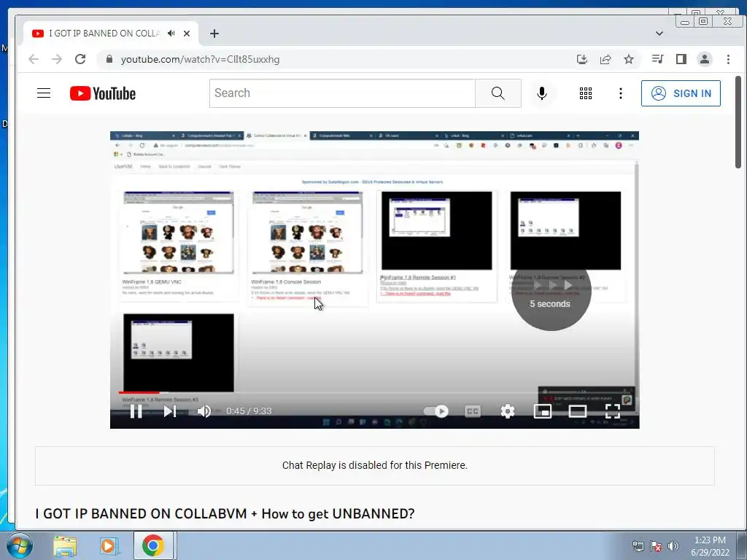This screenshot has width=747, height=560.
Task: Toggle the Chrome side panel
Action: pyautogui.click(x=681, y=59)
